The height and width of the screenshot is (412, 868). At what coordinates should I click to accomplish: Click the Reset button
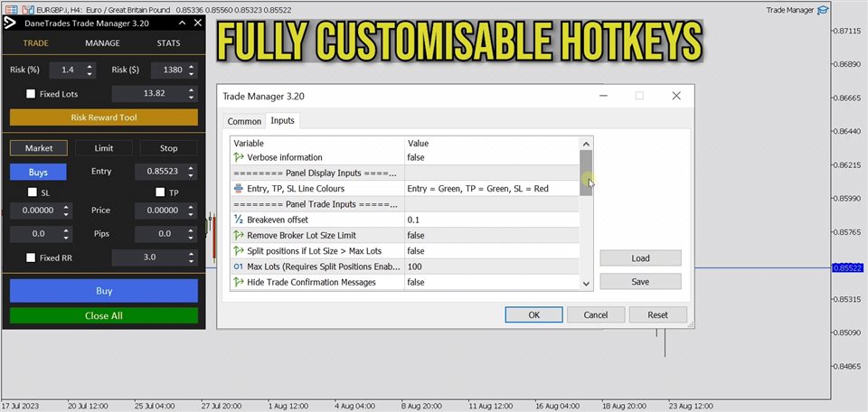pyautogui.click(x=657, y=314)
